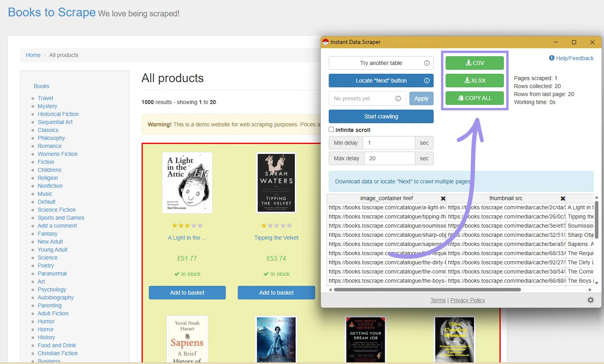The image size is (604, 364).
Task: Click the thumbnail src column header
Action: 506,198
